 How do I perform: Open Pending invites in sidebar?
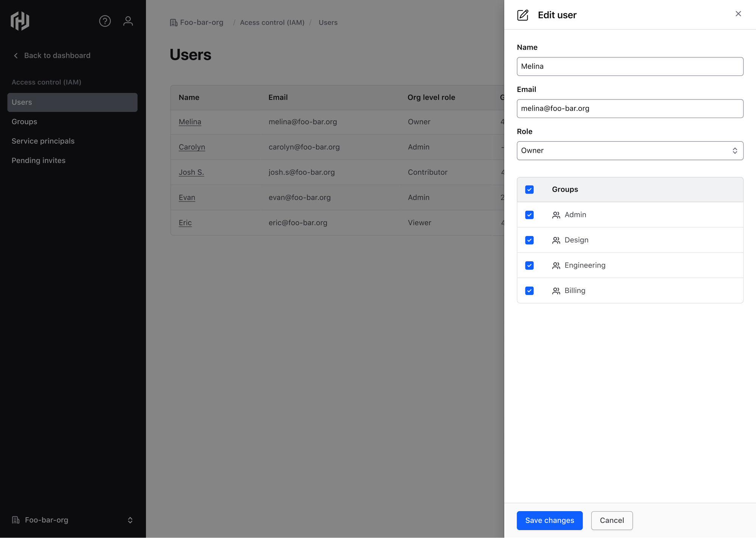click(x=39, y=160)
